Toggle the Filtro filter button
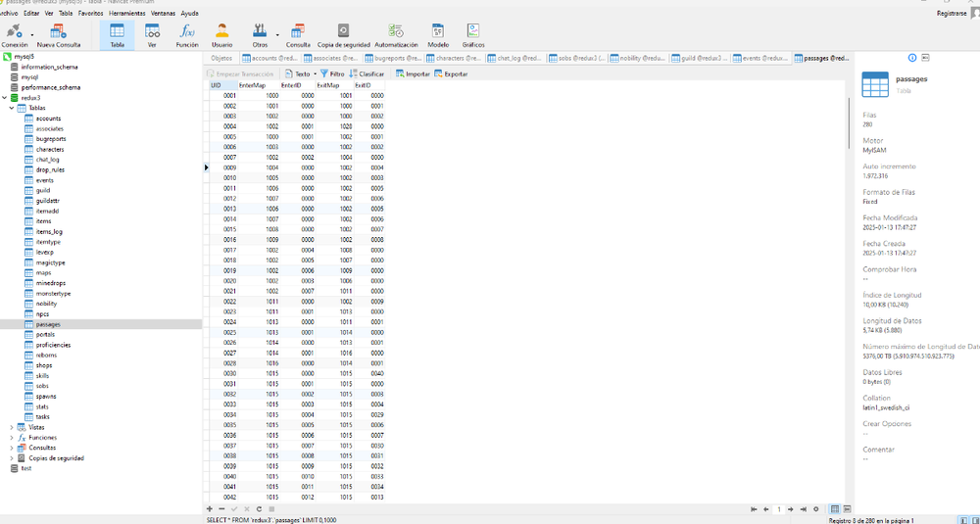 pyautogui.click(x=331, y=73)
